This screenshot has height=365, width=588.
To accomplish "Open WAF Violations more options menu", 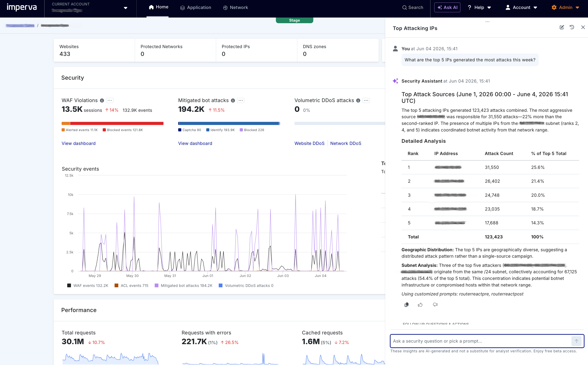I will tap(110, 101).
